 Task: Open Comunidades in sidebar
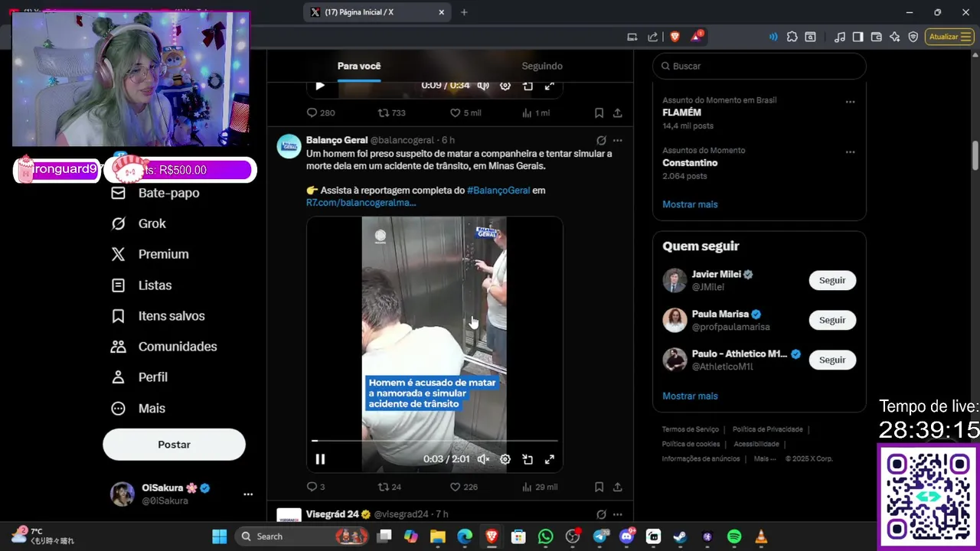(164, 347)
